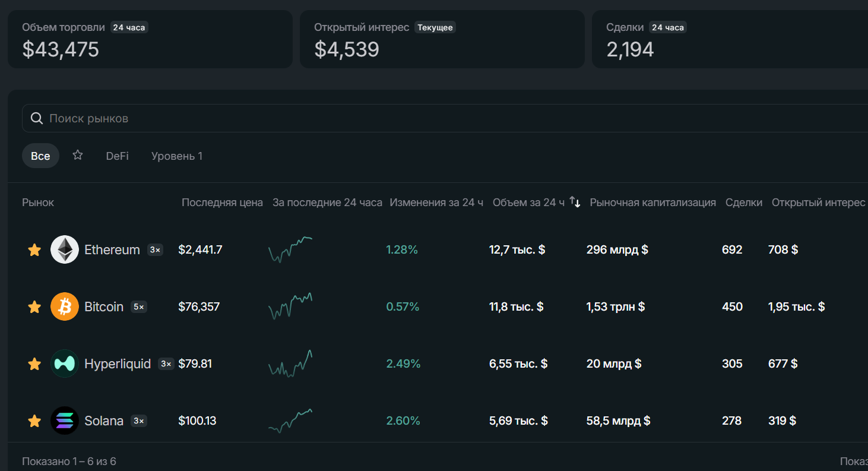Sort by Открытый интерес column header
Image resolution: width=868 pixels, height=471 pixels.
click(x=819, y=203)
